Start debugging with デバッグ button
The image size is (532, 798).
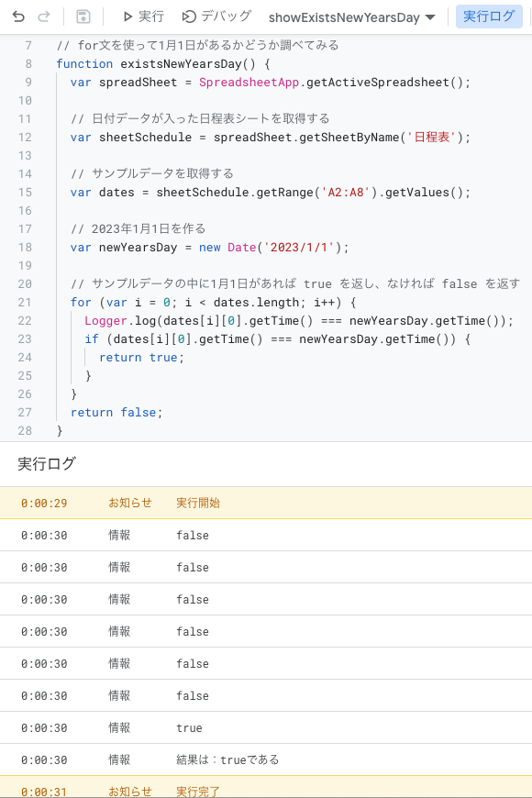coord(216,17)
